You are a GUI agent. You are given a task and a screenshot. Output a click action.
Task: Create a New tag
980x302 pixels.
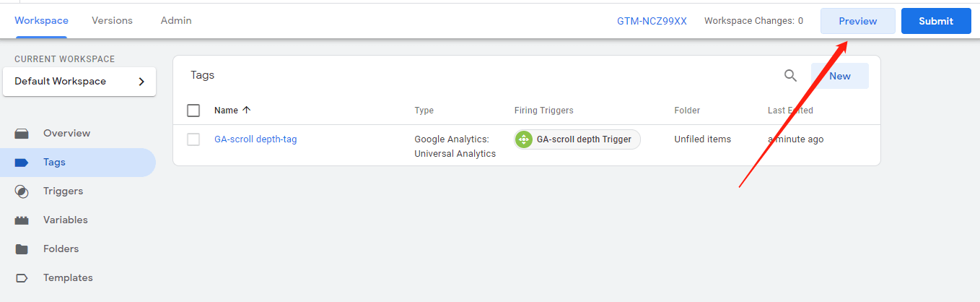point(840,76)
